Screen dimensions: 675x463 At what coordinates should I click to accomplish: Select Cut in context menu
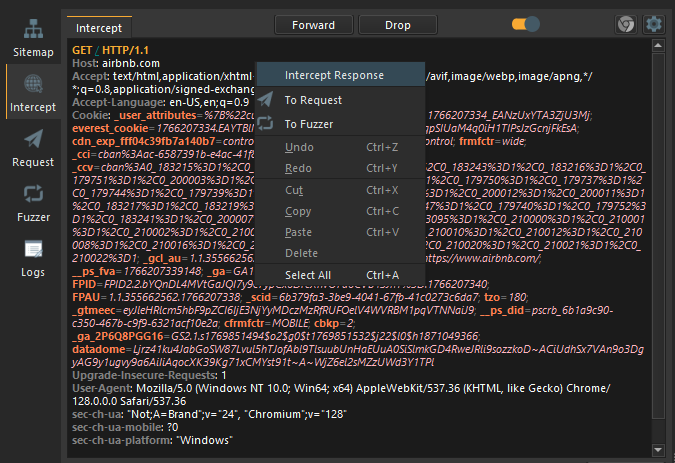pos(341,190)
